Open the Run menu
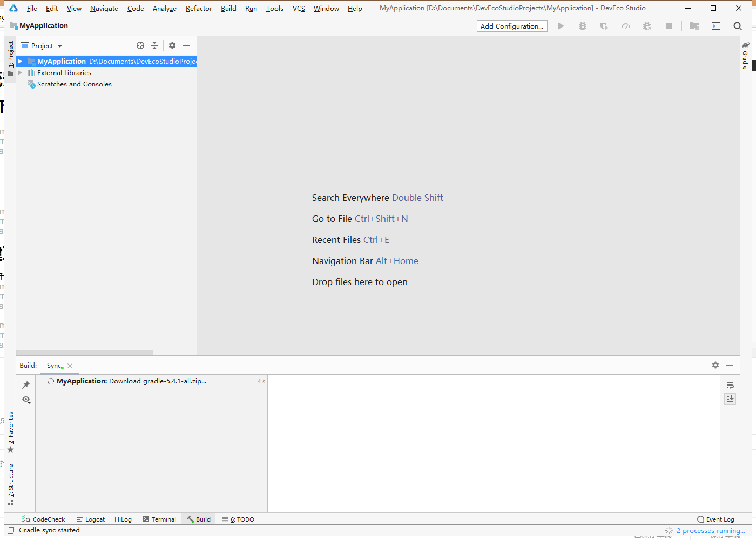The height and width of the screenshot is (540, 756). tap(251, 8)
